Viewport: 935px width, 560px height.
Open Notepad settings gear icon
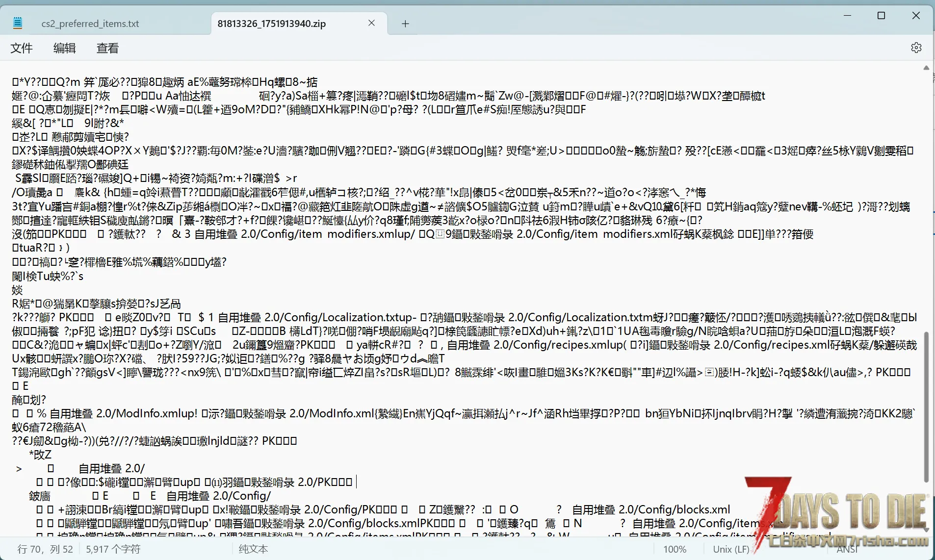916,48
